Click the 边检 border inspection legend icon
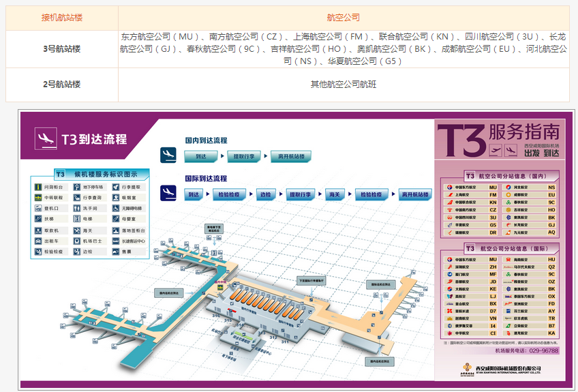 coord(76,252)
